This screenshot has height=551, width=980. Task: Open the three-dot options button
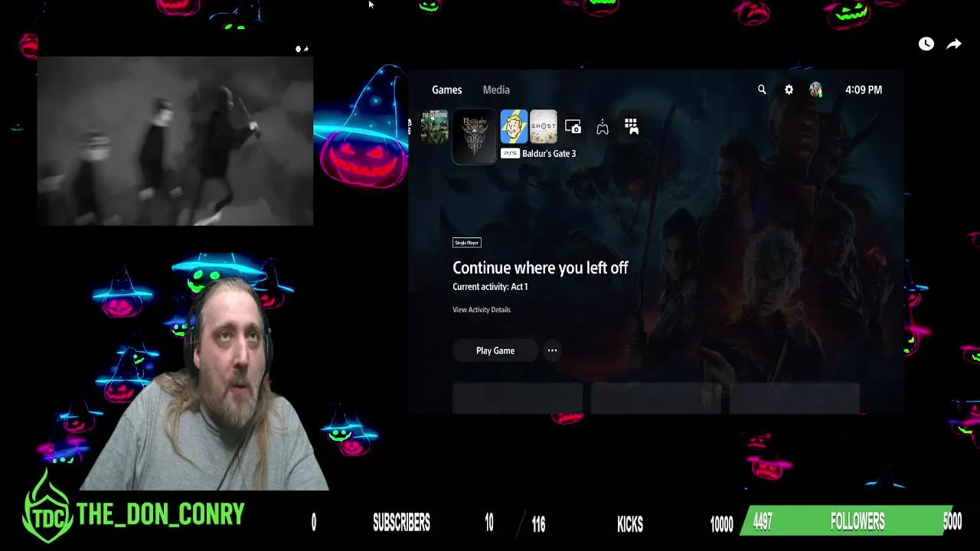(552, 350)
